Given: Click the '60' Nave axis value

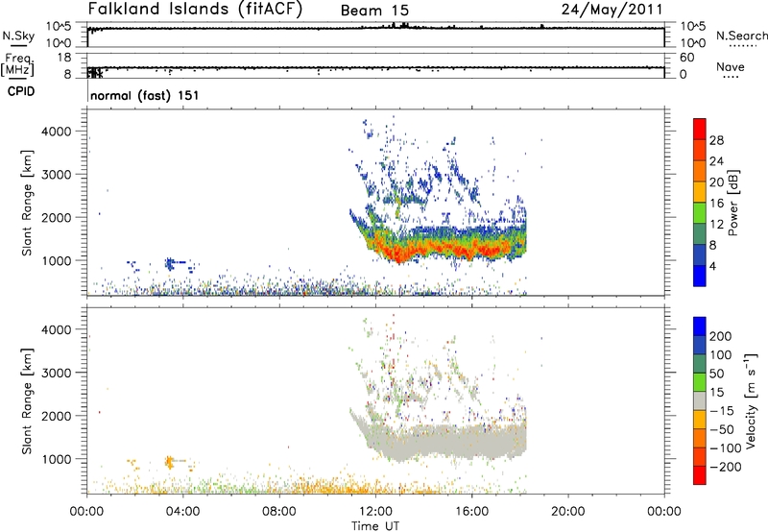Looking at the screenshot, I should [x=687, y=58].
